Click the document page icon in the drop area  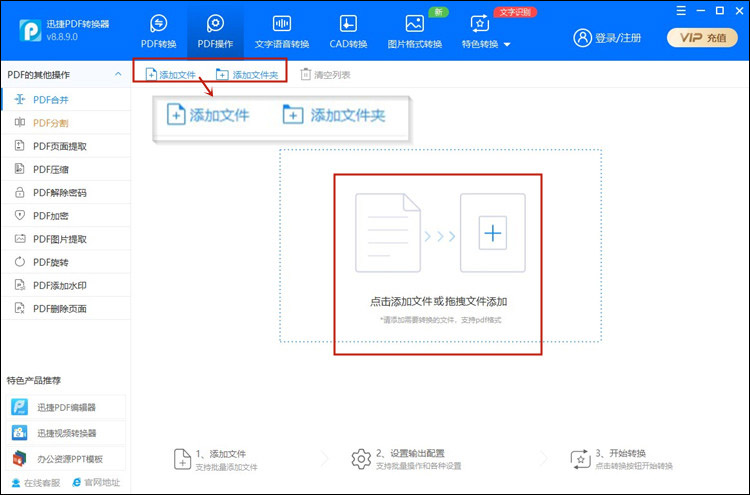click(388, 233)
